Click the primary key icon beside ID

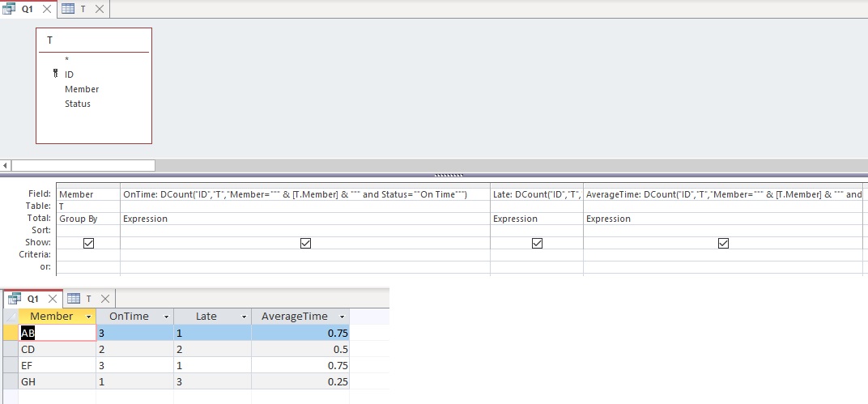56,74
